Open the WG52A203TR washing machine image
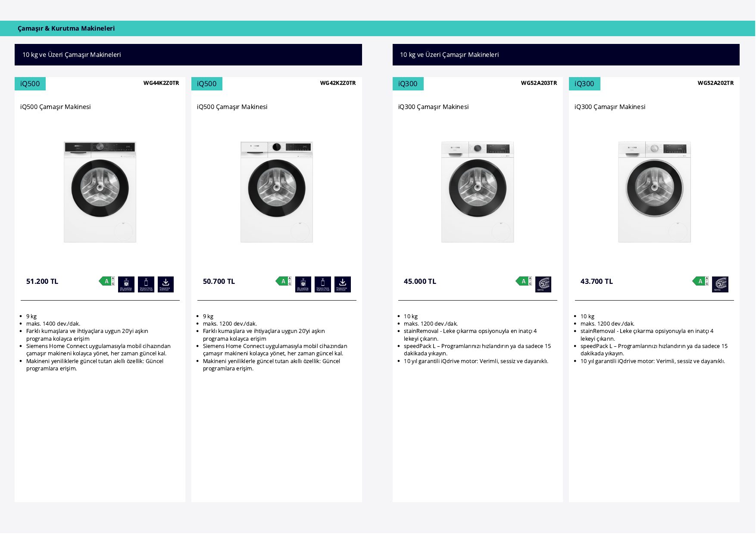The height and width of the screenshot is (534, 756). click(x=478, y=192)
